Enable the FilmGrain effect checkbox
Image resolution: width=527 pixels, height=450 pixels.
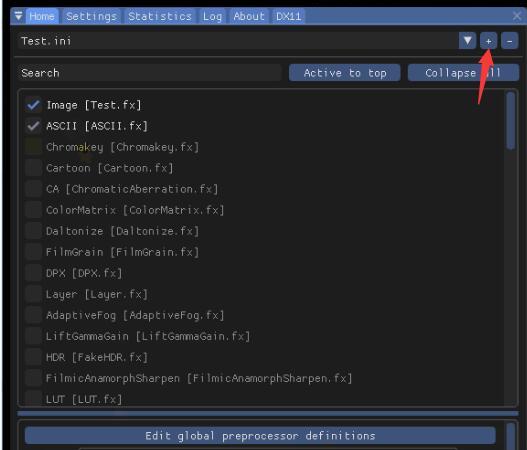pyautogui.click(x=33, y=252)
